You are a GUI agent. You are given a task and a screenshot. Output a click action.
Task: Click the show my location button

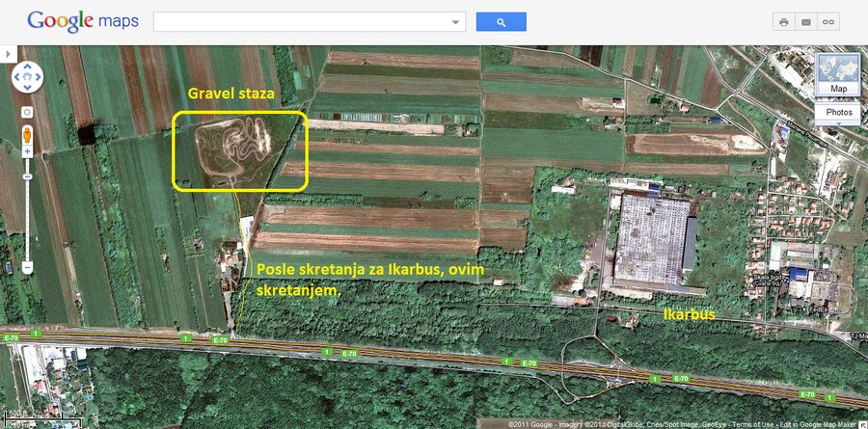(27, 112)
